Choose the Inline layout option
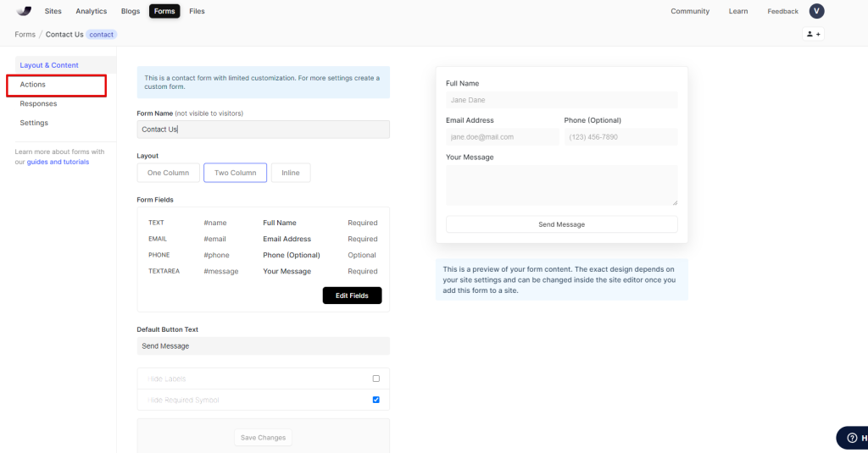Image resolution: width=868 pixels, height=453 pixels. [291, 173]
